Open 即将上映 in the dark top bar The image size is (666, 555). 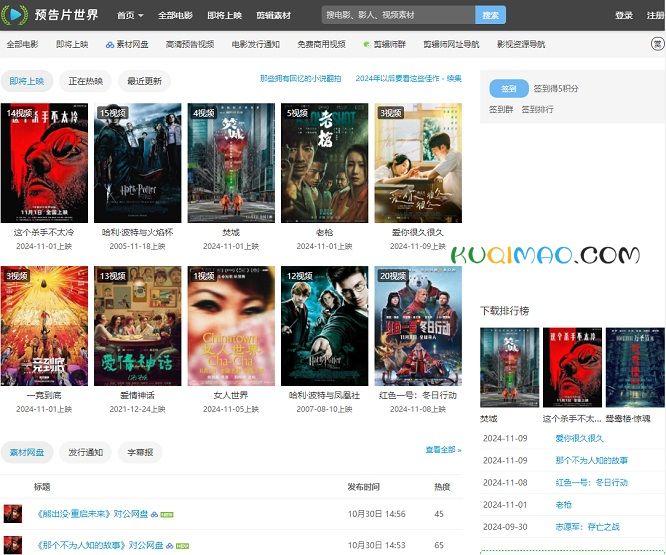224,15
